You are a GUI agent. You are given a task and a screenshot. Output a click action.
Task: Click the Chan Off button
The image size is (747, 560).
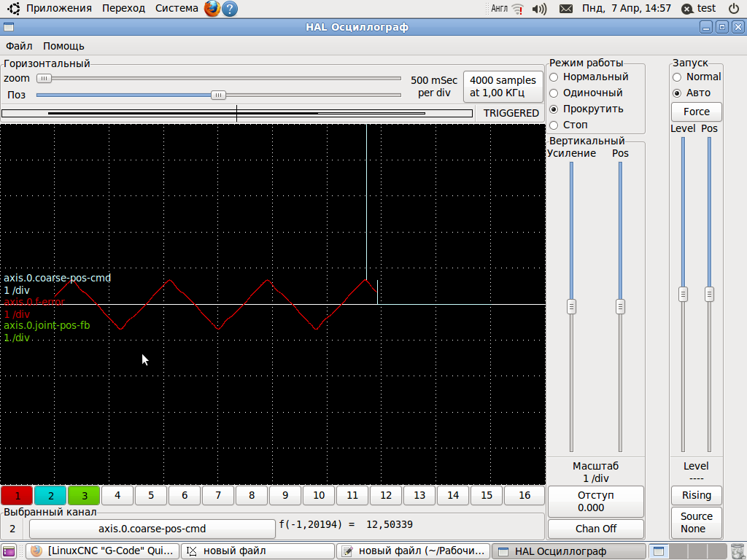pyautogui.click(x=596, y=529)
